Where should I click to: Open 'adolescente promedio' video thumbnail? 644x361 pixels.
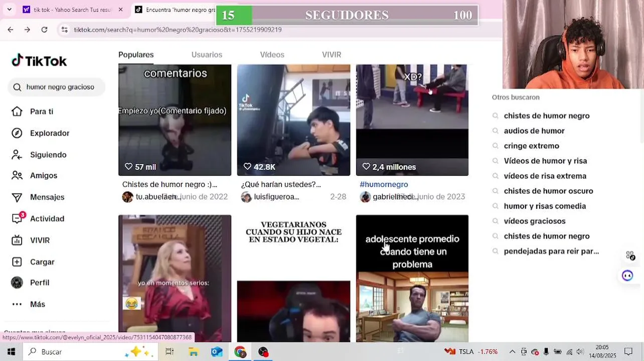[412, 278]
